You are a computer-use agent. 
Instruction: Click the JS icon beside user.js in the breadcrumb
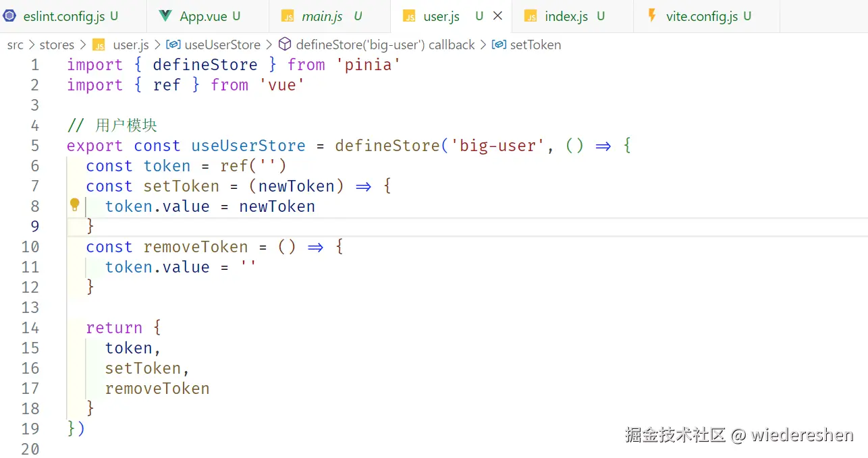pyautogui.click(x=99, y=45)
